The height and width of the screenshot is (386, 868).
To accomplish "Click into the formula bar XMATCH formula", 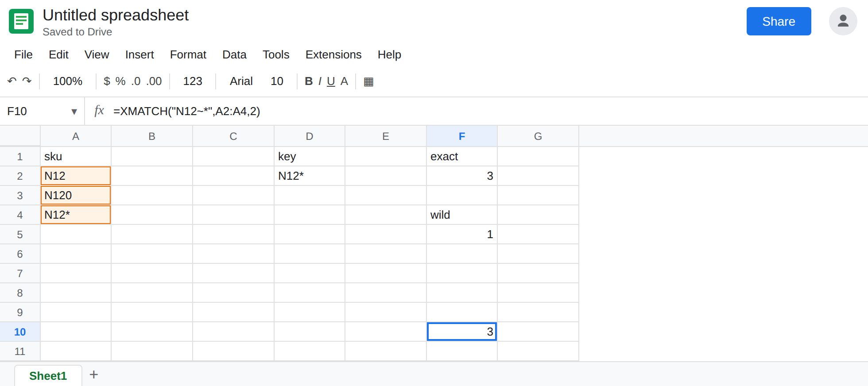I will (186, 111).
